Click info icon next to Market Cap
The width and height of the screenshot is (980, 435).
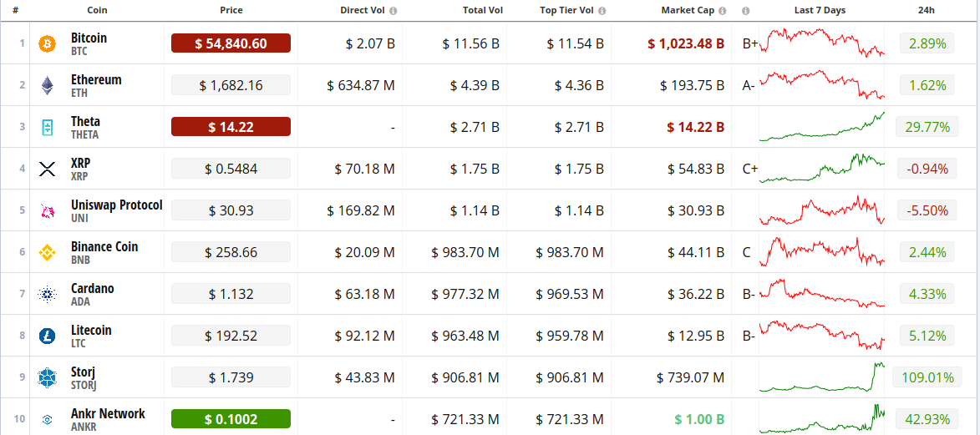(x=722, y=11)
